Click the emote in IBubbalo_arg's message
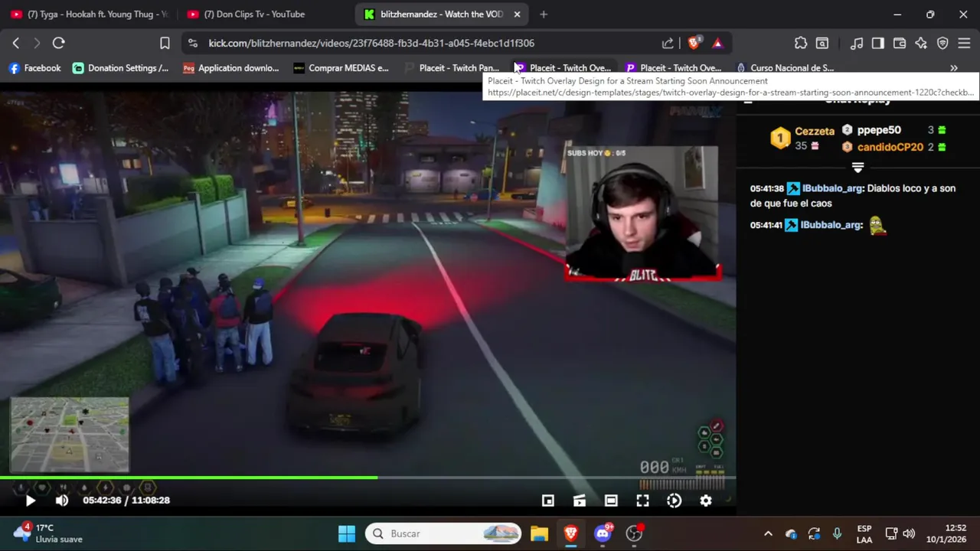Image resolution: width=980 pixels, height=551 pixels. (x=877, y=225)
